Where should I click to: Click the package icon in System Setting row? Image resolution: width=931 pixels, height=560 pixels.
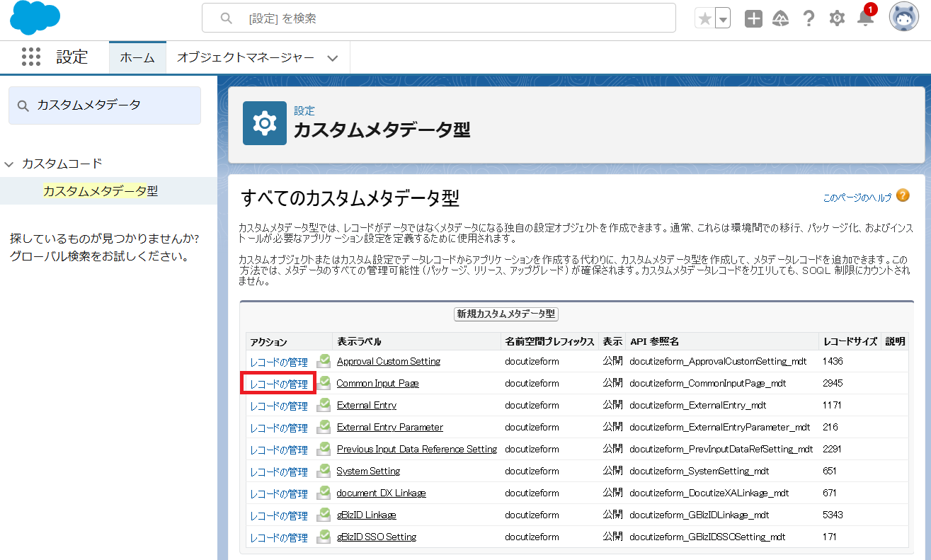tap(324, 471)
